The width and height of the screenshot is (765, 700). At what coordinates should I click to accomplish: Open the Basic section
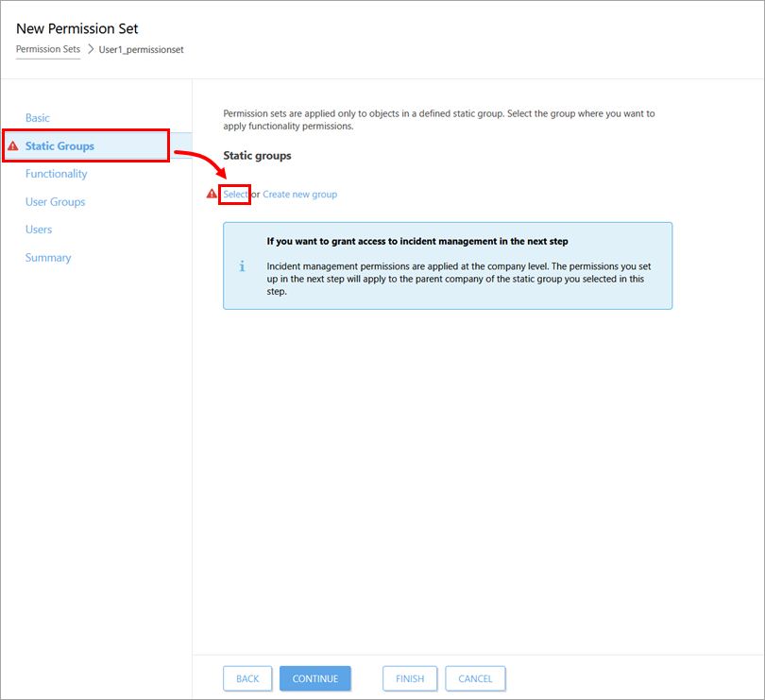38,118
